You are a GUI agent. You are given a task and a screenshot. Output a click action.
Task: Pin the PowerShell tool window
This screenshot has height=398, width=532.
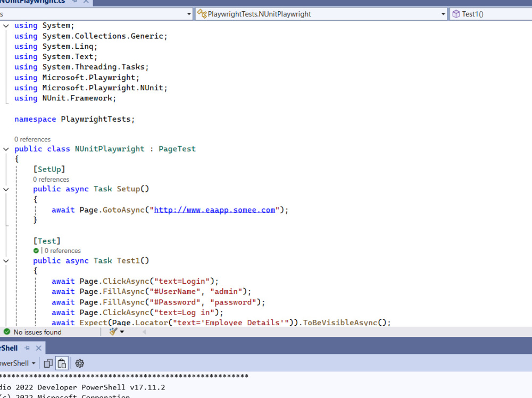(28, 348)
